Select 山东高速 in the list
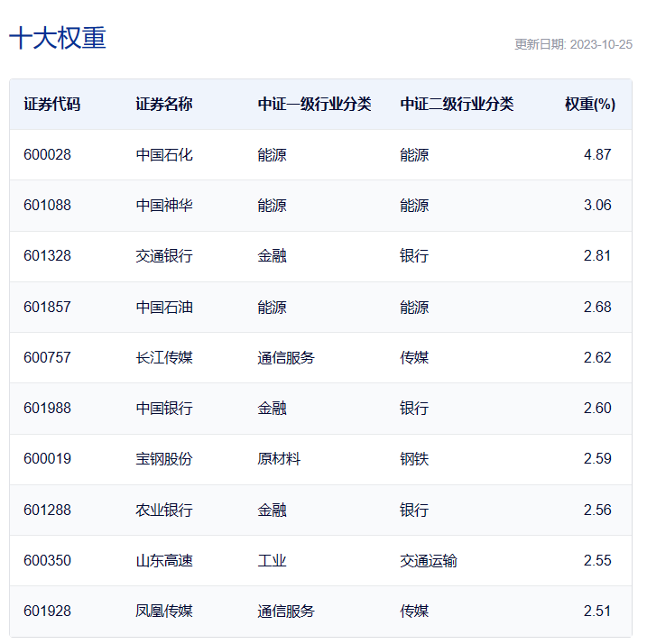Image resolution: width=647 pixels, height=644 pixels. [164, 561]
